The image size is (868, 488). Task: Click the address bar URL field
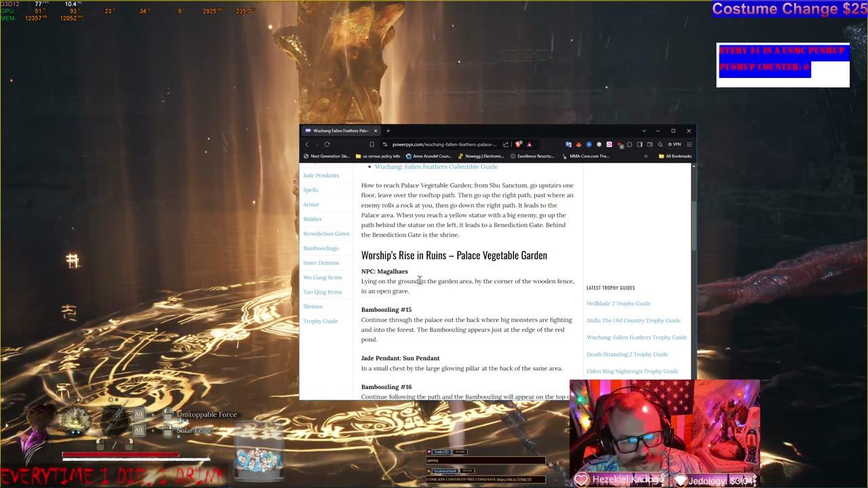(x=444, y=144)
